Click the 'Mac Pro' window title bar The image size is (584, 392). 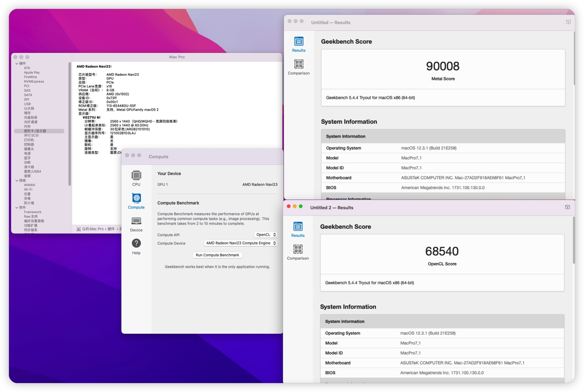[x=177, y=57]
